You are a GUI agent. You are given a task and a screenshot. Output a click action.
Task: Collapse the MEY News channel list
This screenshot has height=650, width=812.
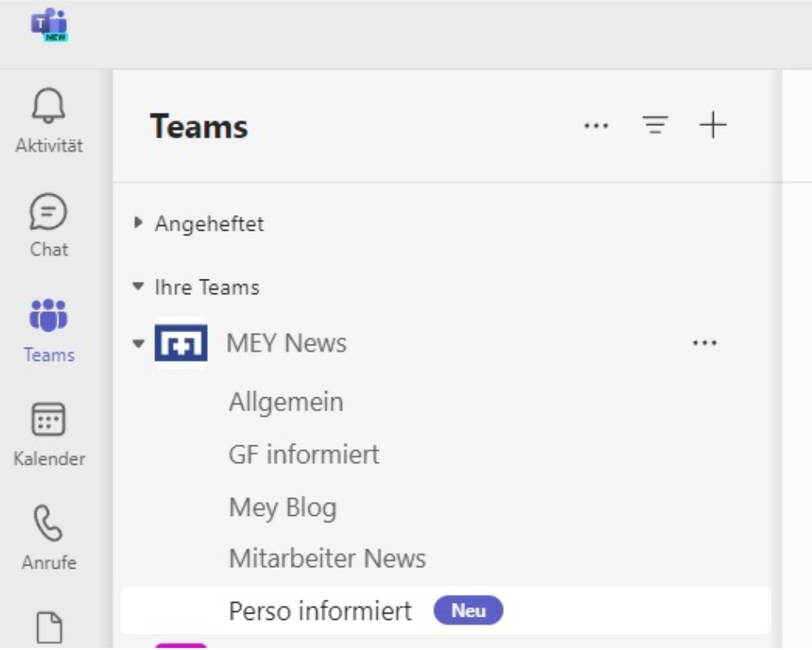(x=138, y=343)
